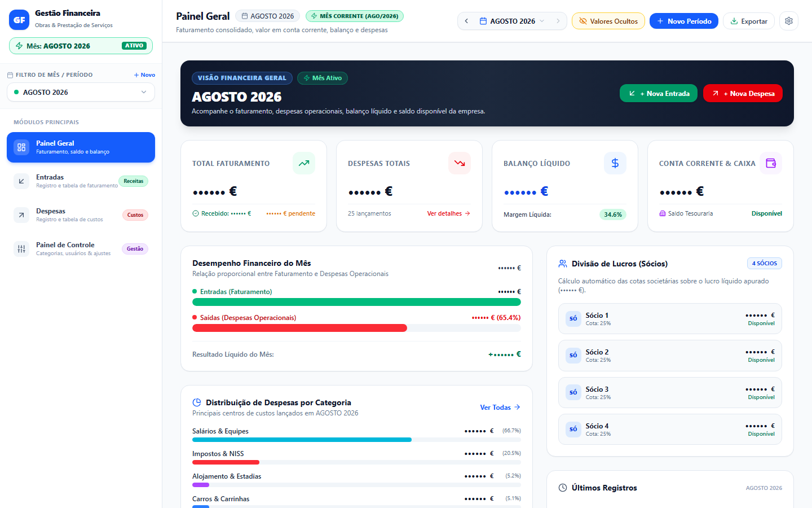
Task: Toggle Valores Ocultos visibility
Action: [608, 21]
